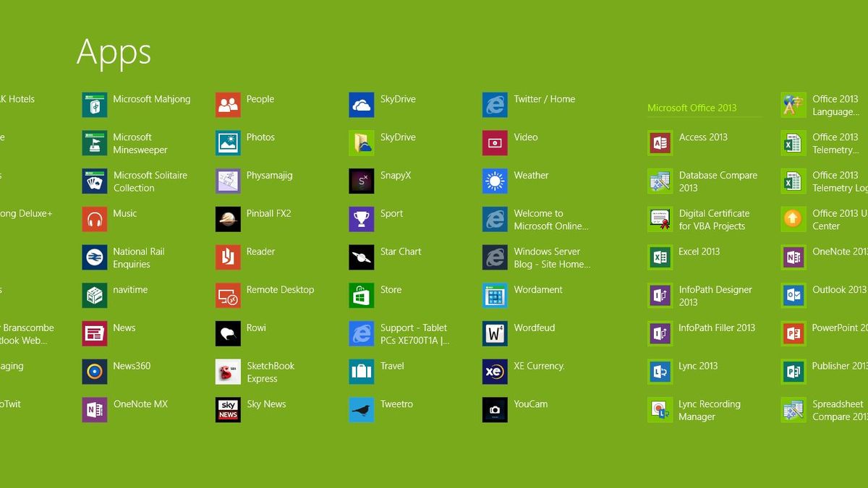
Task: Click the SkyDrive cloud app icon
Action: (x=362, y=105)
